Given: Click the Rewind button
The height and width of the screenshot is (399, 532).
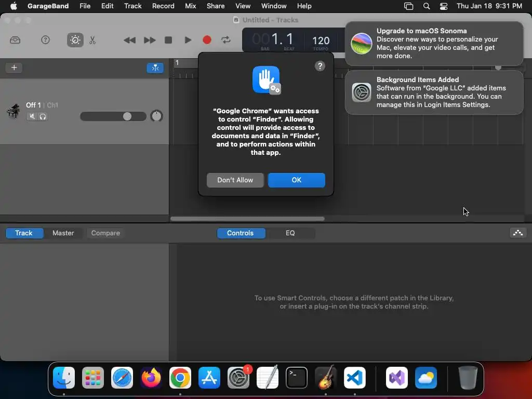Looking at the screenshot, I should click(x=129, y=40).
